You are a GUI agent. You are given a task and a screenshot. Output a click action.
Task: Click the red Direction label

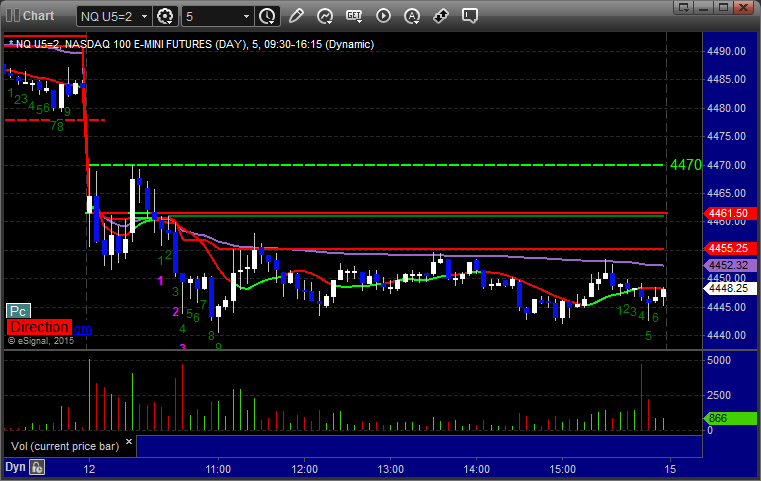39,327
